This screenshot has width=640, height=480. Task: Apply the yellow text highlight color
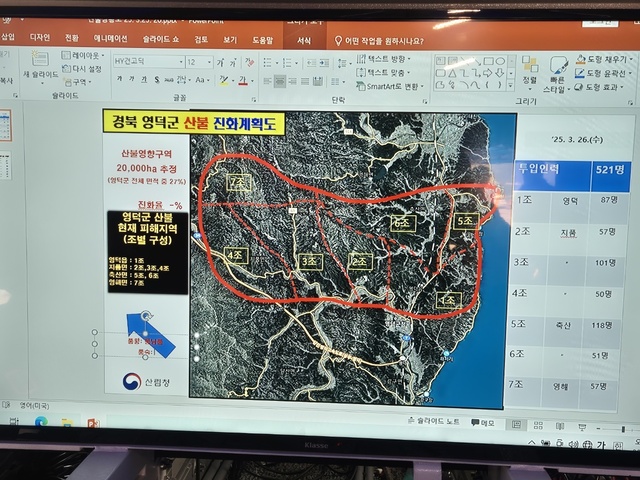[223, 80]
